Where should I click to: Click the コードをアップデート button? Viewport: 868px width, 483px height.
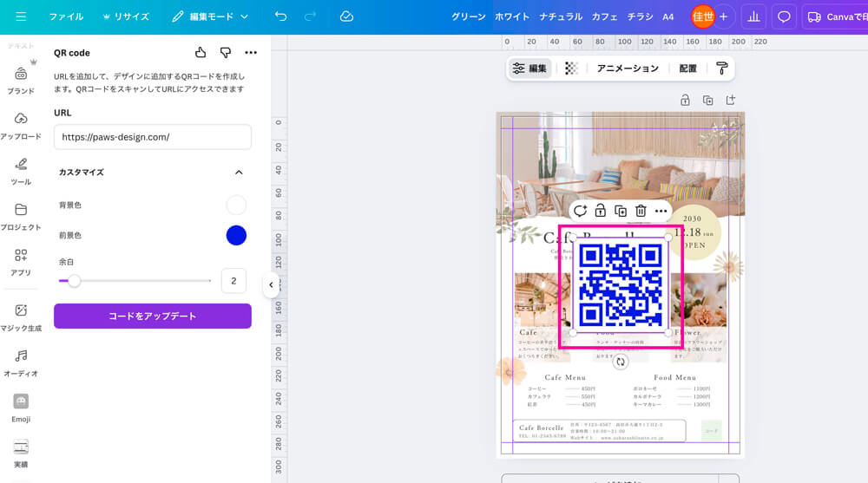coord(153,317)
